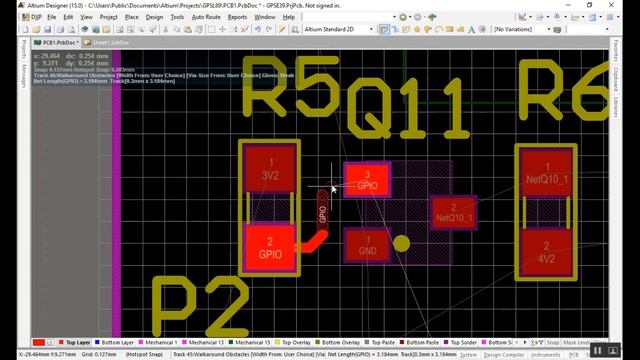Select the place fill tool
640x360 pixels.
[449, 29]
